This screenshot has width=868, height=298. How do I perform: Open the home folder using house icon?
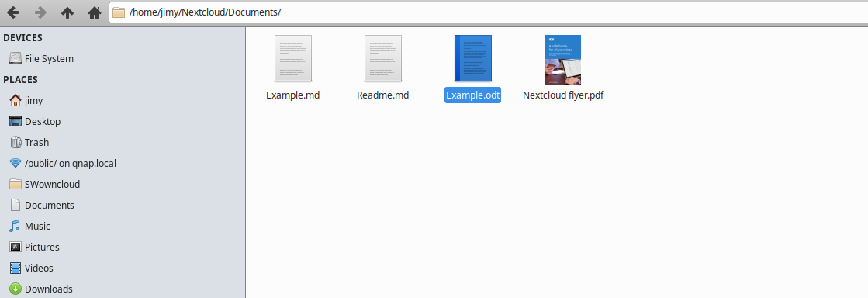(x=95, y=12)
